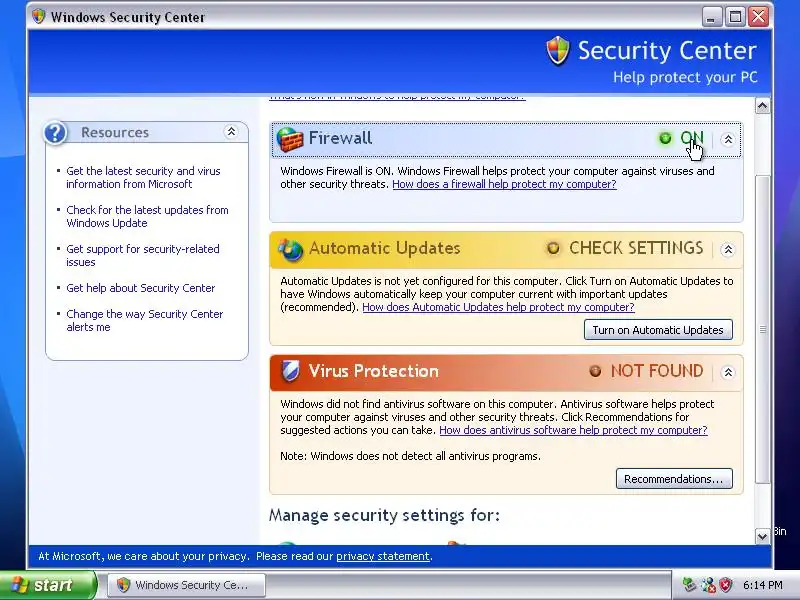Click the shield icon in the window title bar
This screenshot has width=800, height=600.
(x=39, y=16)
